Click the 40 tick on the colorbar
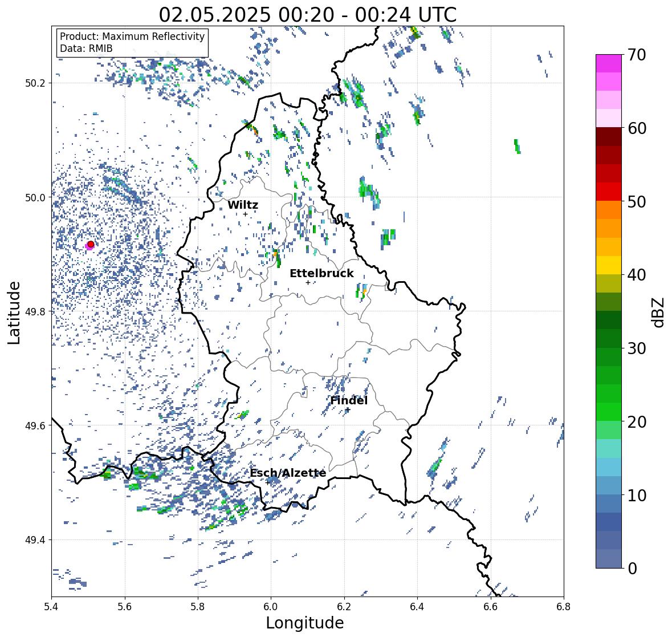Viewport: 672px width, 637px height. [x=637, y=275]
